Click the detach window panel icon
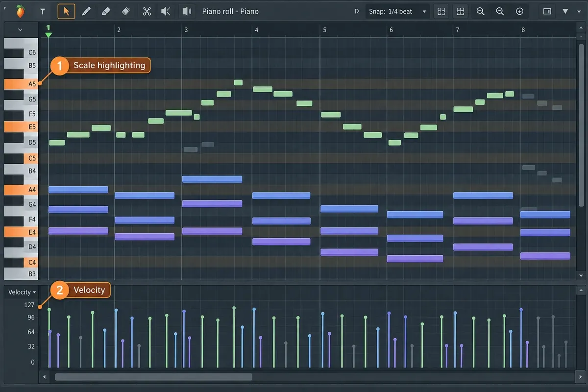This screenshot has width=588, height=392. pyautogui.click(x=547, y=11)
